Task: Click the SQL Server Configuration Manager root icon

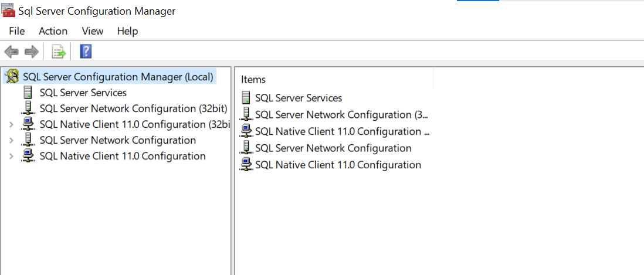Action: 12,77
